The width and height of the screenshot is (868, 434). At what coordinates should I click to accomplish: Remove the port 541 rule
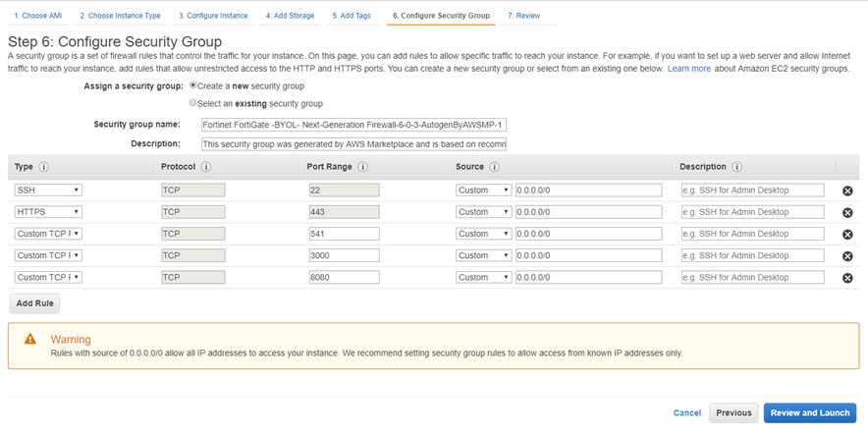pos(847,235)
